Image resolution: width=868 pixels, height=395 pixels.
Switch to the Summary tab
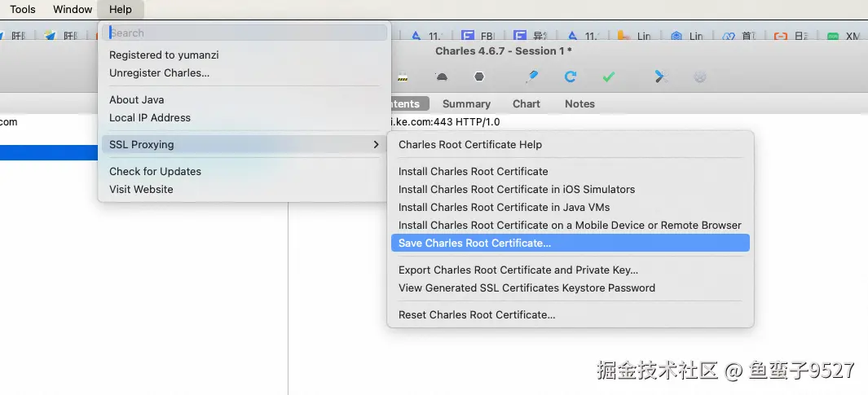(x=466, y=103)
